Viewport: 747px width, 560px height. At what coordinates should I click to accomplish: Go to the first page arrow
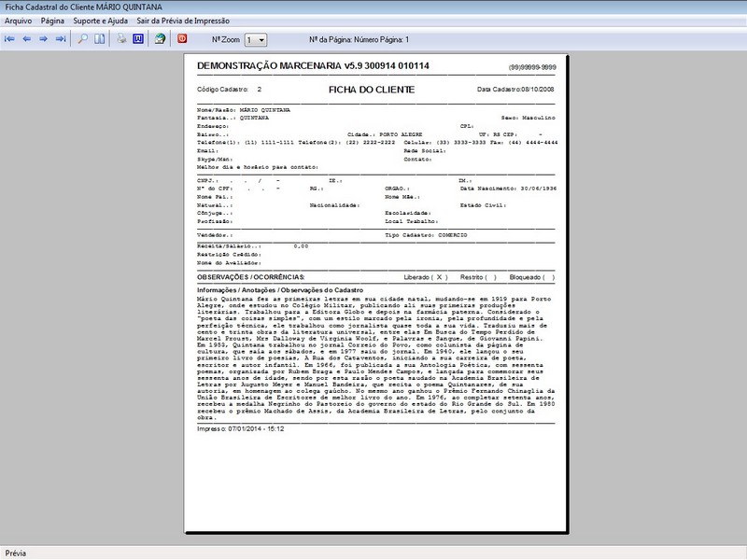(10, 39)
